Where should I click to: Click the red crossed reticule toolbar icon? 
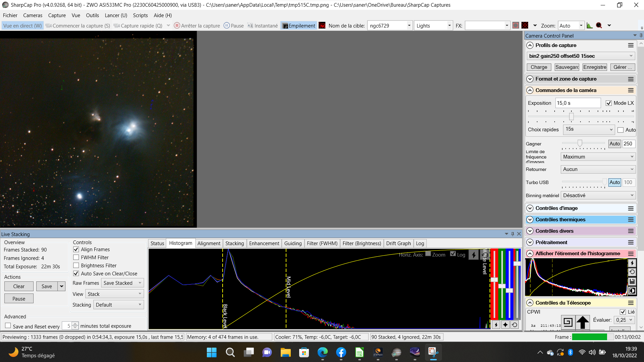[x=525, y=26]
